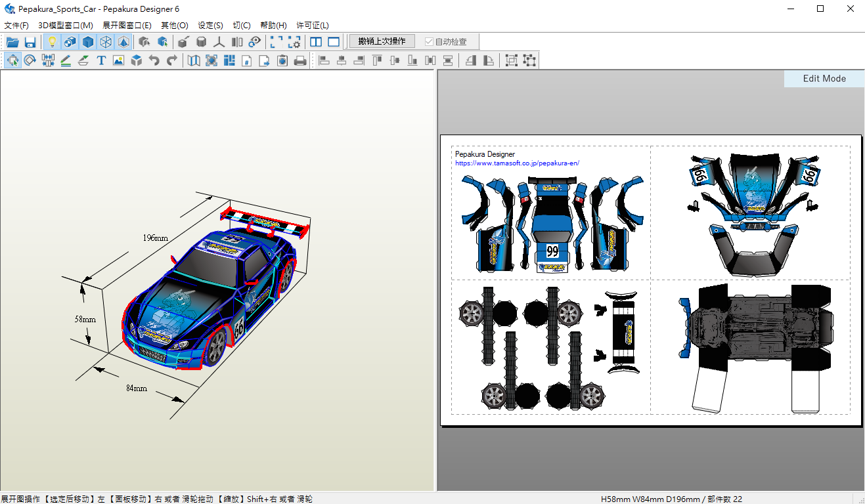Click the undo arrow icon
The image size is (865, 504).
tap(154, 61)
